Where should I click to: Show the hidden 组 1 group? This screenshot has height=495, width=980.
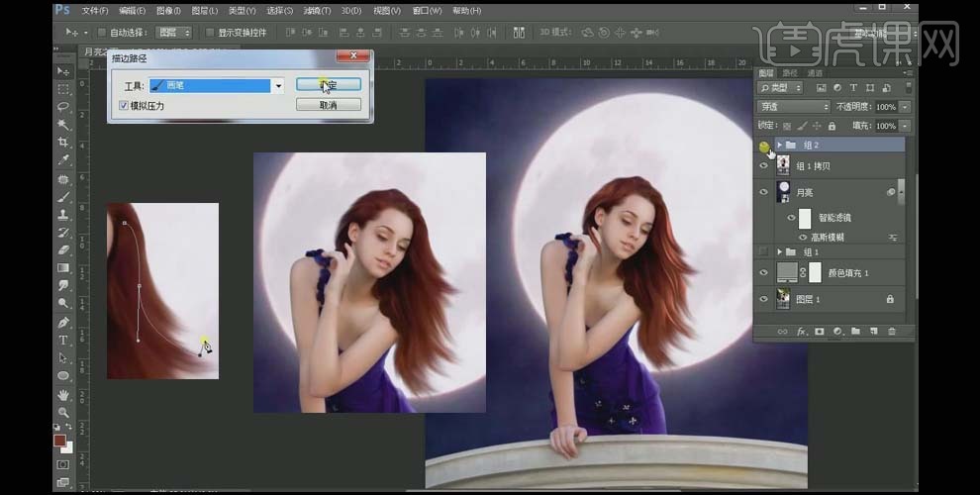coord(764,251)
